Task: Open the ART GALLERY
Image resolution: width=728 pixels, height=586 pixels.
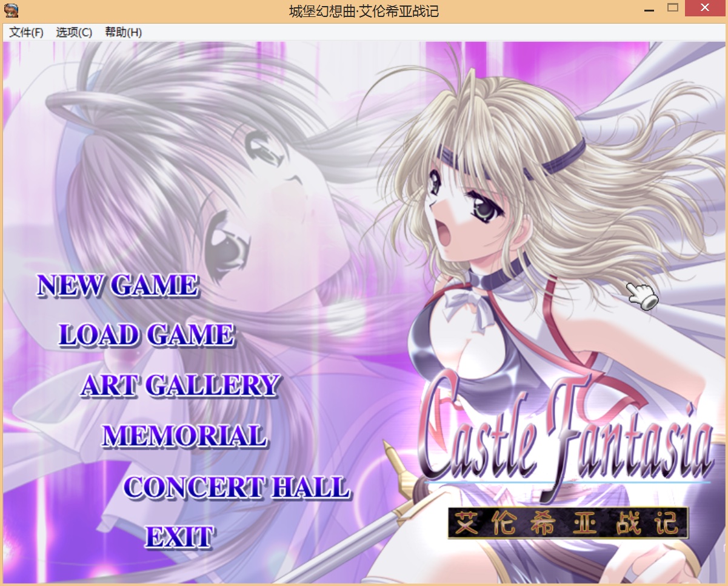Action: (x=180, y=385)
